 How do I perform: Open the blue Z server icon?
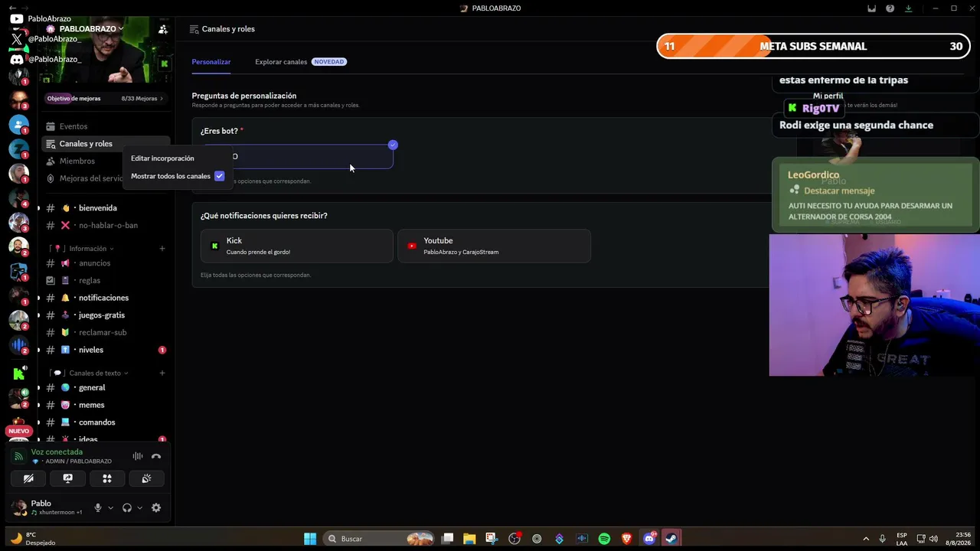19,149
